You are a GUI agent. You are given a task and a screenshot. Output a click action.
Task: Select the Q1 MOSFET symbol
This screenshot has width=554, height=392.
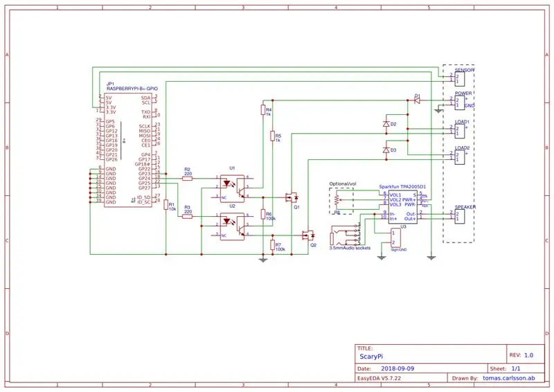coord(292,197)
